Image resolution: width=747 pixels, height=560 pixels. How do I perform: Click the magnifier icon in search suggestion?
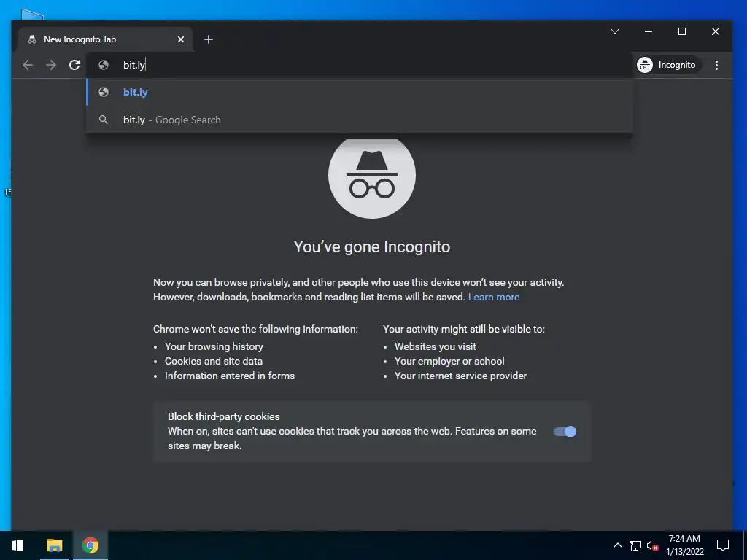104,120
